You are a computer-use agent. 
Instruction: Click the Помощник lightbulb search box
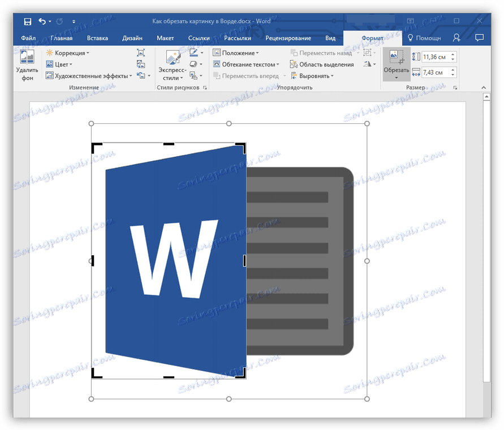pyautogui.click(x=424, y=38)
